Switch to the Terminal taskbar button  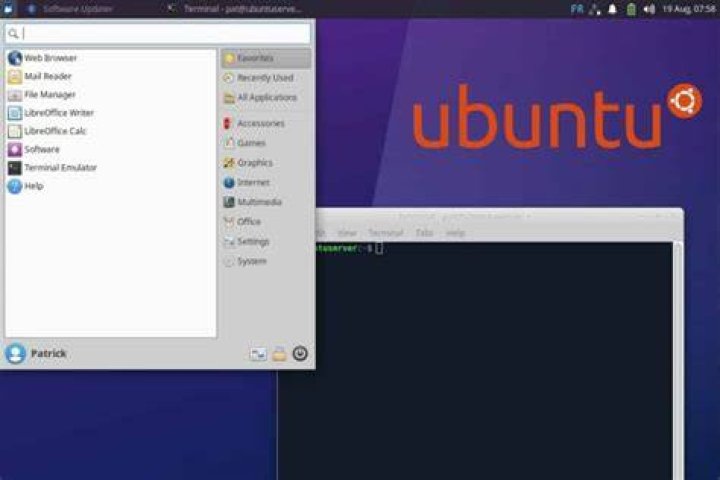coord(234,9)
